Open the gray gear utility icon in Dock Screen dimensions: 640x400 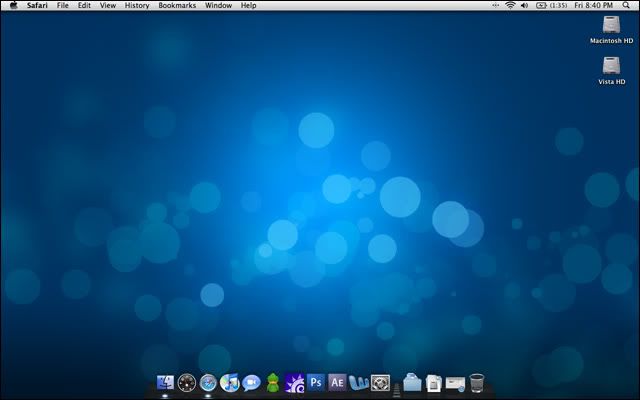(380, 383)
